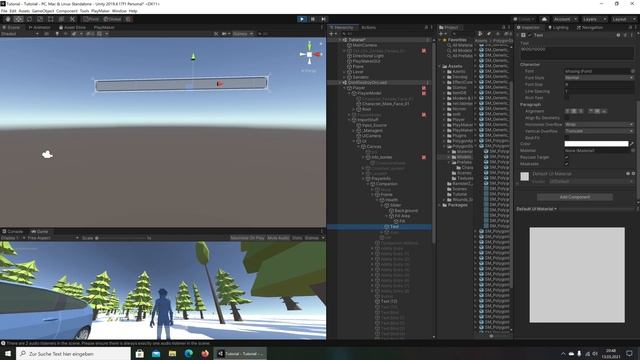Click the Text content input field
This screenshot has width=640, height=360.
577,53
